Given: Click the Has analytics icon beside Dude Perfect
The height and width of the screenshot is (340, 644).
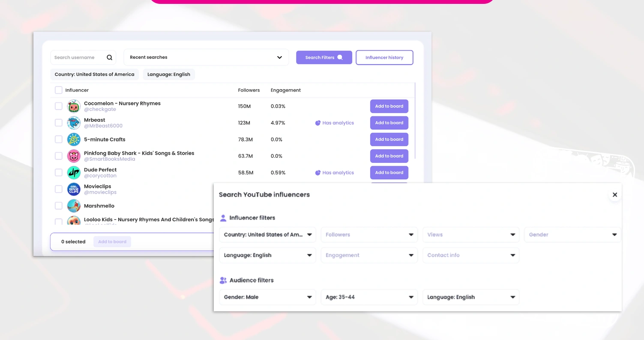Looking at the screenshot, I should coord(318,172).
